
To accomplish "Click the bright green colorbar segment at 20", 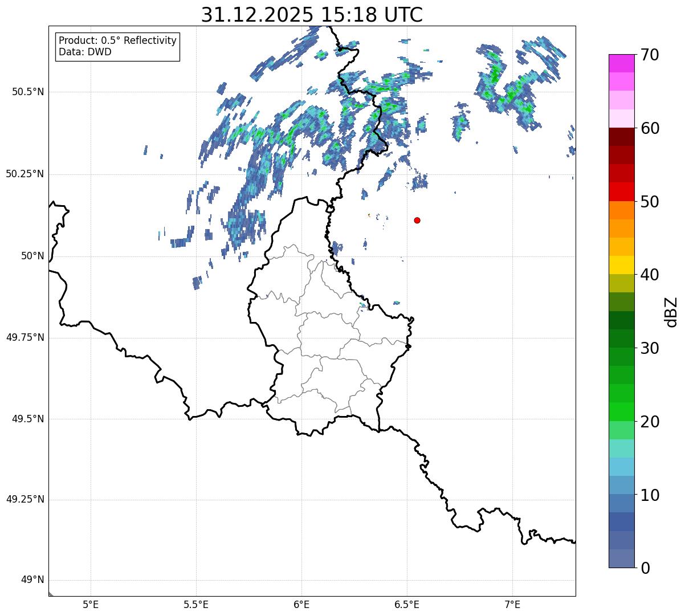I will 622,411.
